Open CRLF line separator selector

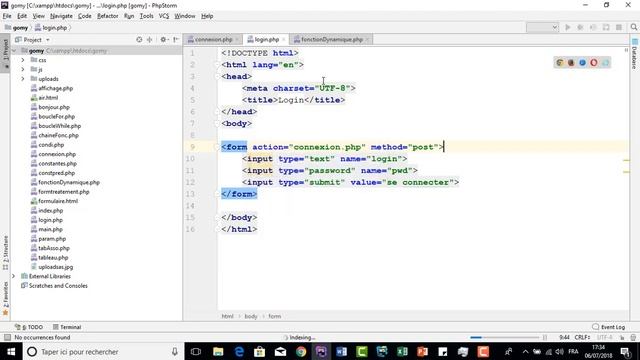click(582, 338)
